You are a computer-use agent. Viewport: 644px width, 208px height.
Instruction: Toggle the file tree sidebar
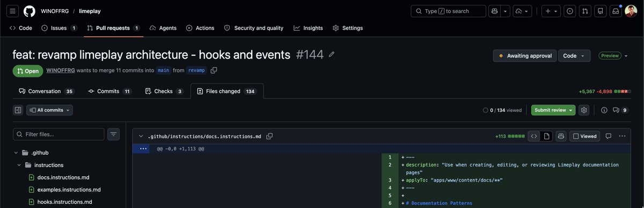[18, 110]
